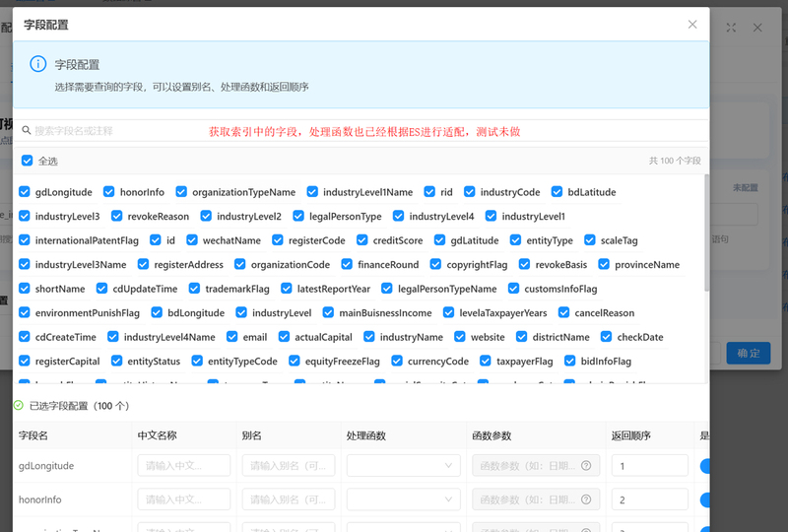Click the fullscreen icon on the background panel
This screenshot has width=788, height=532.
click(732, 29)
